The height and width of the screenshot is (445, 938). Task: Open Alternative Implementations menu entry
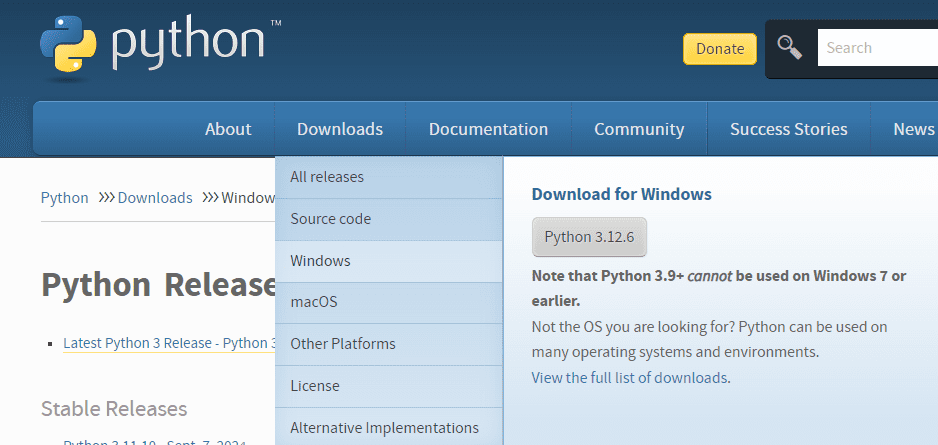point(389,428)
